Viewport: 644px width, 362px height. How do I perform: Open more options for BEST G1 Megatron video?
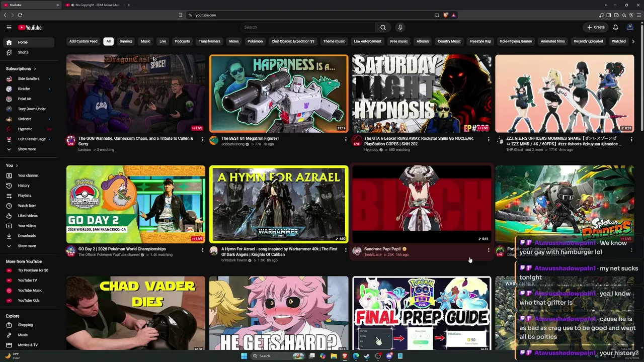coord(346,139)
